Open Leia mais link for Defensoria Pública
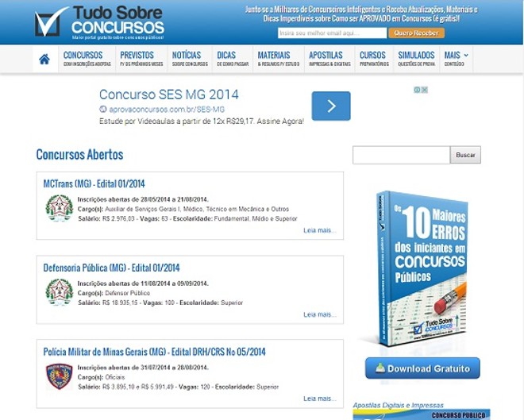524x420 pixels. (319, 314)
